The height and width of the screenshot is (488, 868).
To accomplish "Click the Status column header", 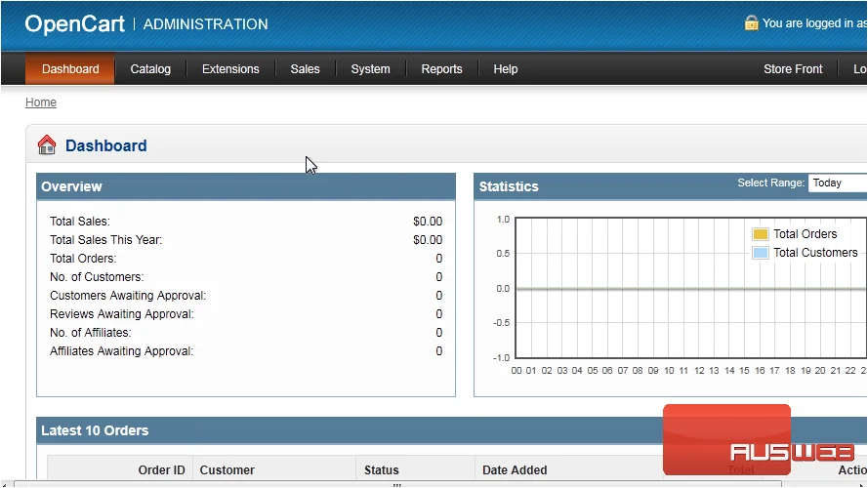I will (382, 469).
